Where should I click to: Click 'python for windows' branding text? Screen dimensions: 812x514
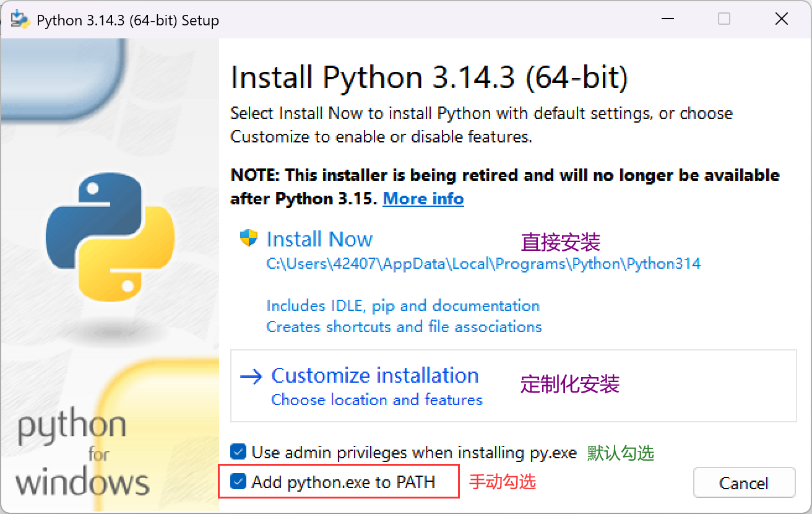pos(83,453)
